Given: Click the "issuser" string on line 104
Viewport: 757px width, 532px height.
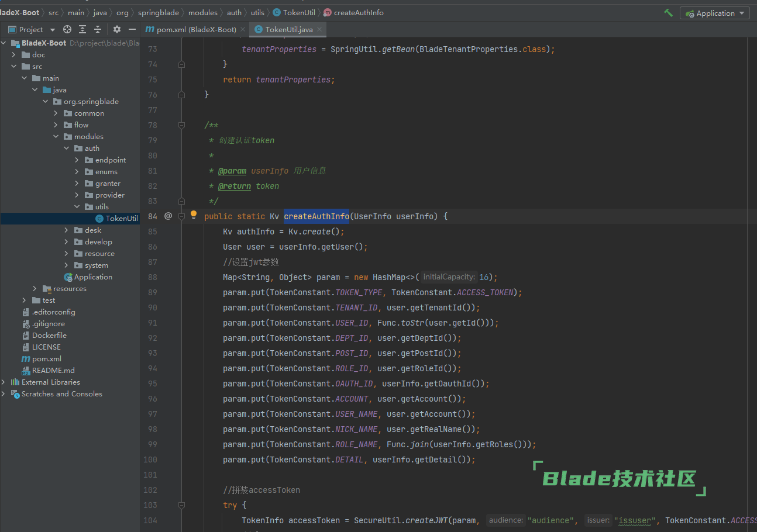Looking at the screenshot, I should tap(635, 520).
